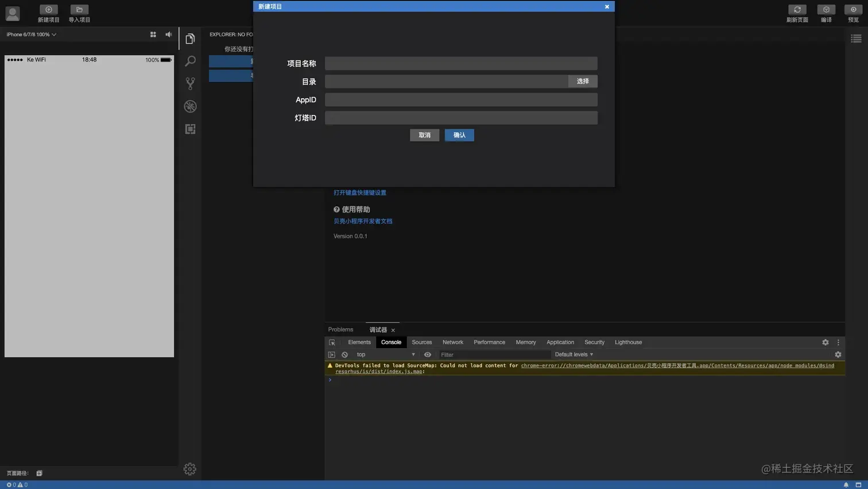Image resolution: width=868 pixels, height=489 pixels.
Task: Click the notification bell in status bar
Action: click(x=846, y=484)
